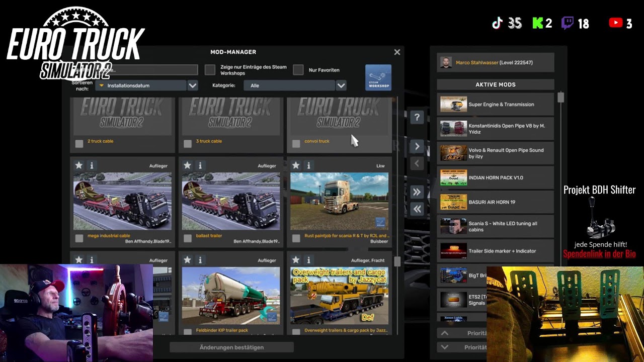Click the Spendenlink in der Bio text
Viewport: 644px width, 362px height.
pos(599,254)
